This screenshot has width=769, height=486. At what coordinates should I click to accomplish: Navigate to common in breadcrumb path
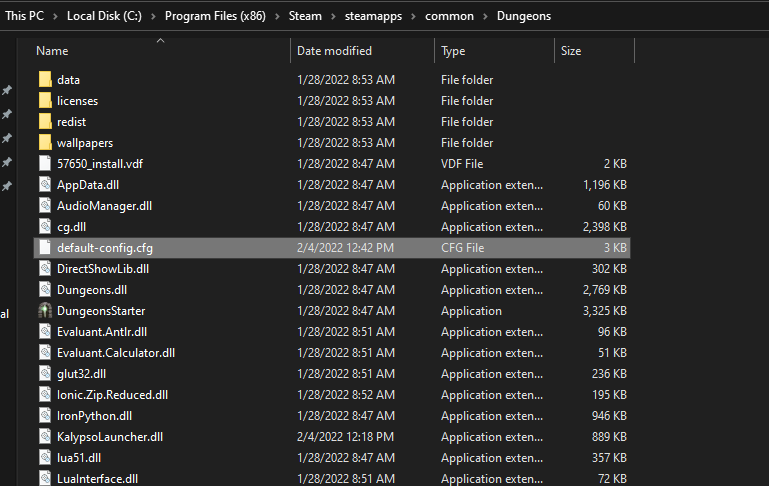coord(449,16)
